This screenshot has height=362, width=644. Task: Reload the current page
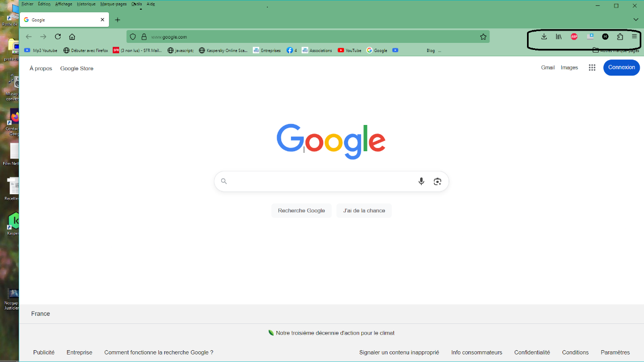tap(58, 37)
